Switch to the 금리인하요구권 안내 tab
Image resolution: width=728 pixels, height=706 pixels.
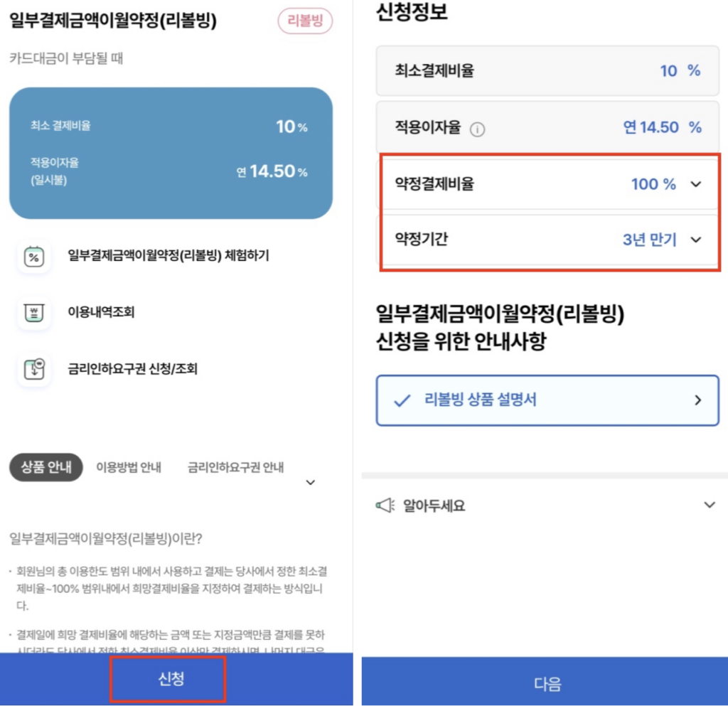click(x=235, y=467)
